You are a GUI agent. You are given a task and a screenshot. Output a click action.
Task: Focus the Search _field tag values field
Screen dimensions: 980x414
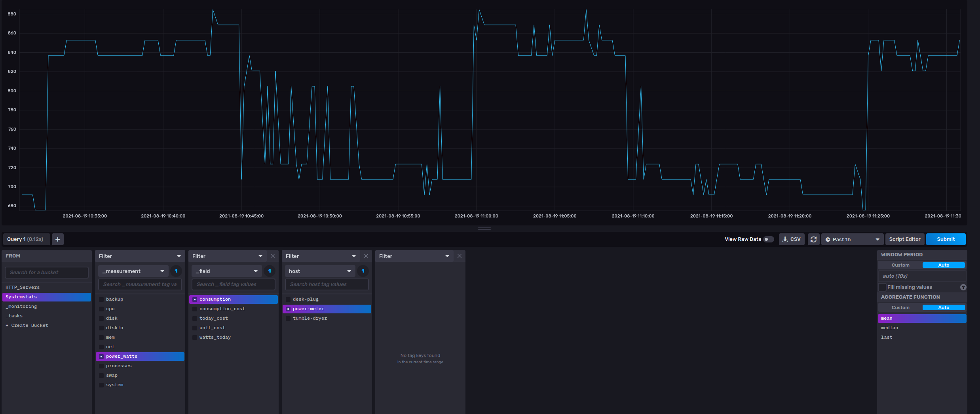(234, 284)
